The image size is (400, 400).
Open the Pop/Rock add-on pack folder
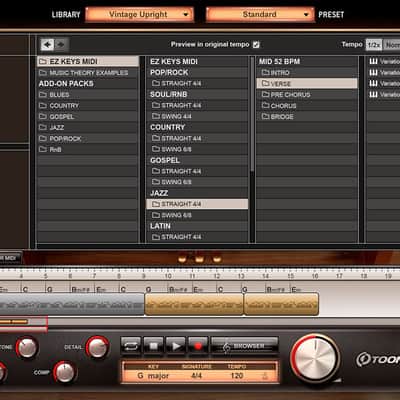(x=88, y=139)
